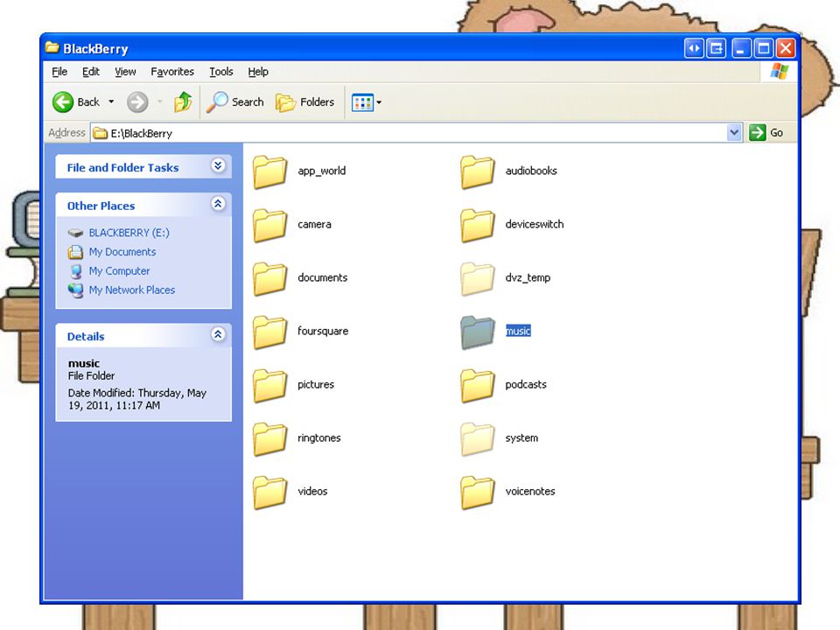Image resolution: width=840 pixels, height=630 pixels.
Task: Toggle the Folders tree pane
Action: click(304, 101)
